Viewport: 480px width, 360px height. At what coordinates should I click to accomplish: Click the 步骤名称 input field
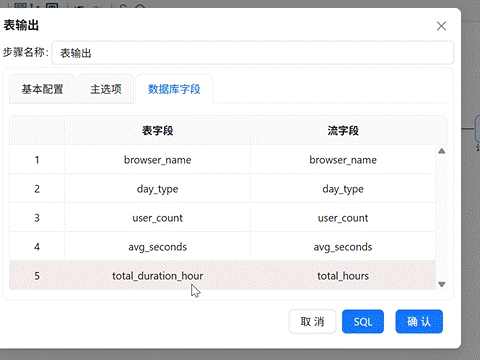(x=252, y=53)
